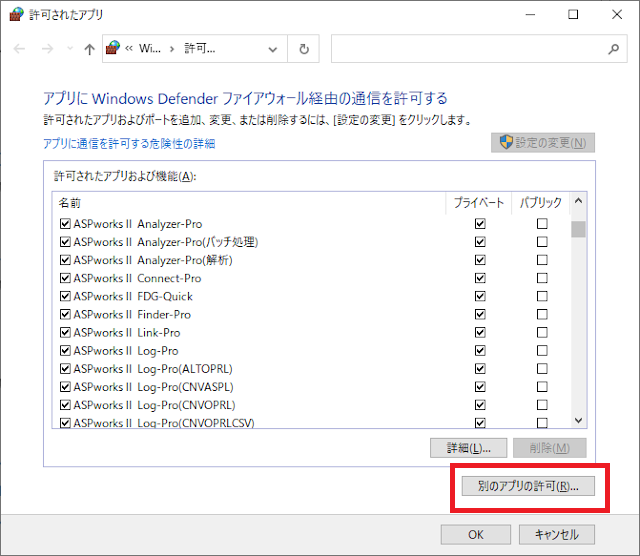The width and height of the screenshot is (640, 556).
Task: Click the back navigation arrow
Action: (20, 49)
